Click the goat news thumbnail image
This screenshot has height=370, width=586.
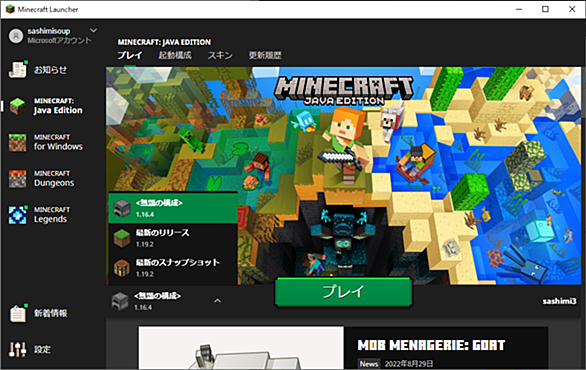[x=241, y=348]
